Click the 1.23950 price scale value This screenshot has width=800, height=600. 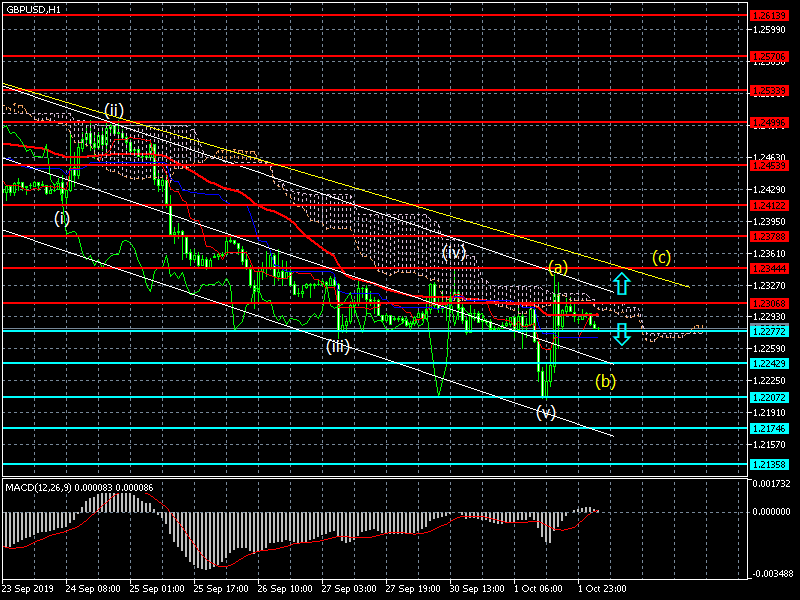769,222
